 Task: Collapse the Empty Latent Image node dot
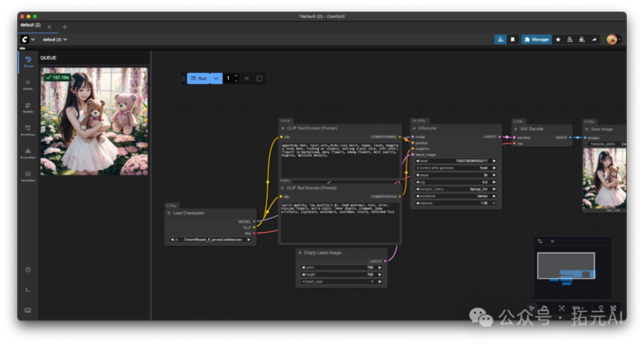click(x=300, y=253)
